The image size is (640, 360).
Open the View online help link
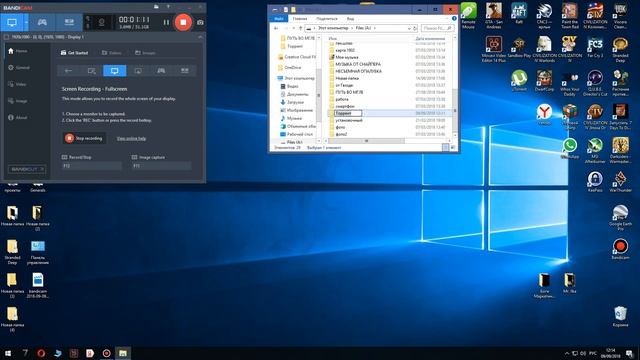pos(131,139)
